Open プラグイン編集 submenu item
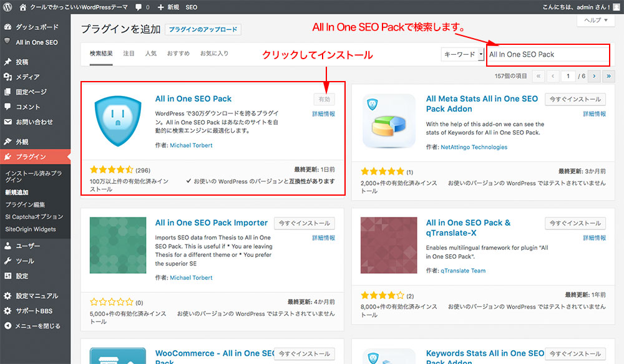624x364 pixels. 25,204
